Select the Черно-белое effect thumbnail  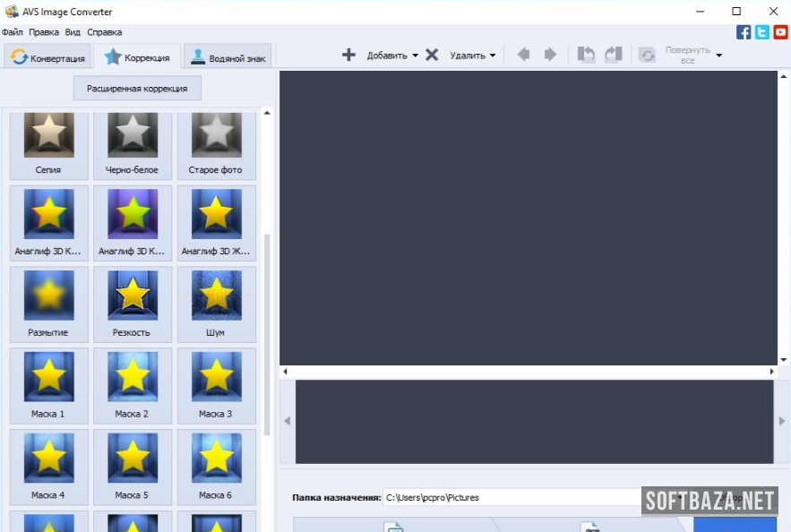(133, 144)
